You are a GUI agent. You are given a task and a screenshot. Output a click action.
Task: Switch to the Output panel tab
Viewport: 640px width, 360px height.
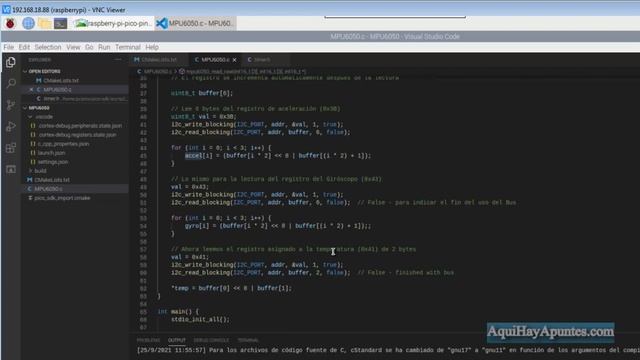177,340
